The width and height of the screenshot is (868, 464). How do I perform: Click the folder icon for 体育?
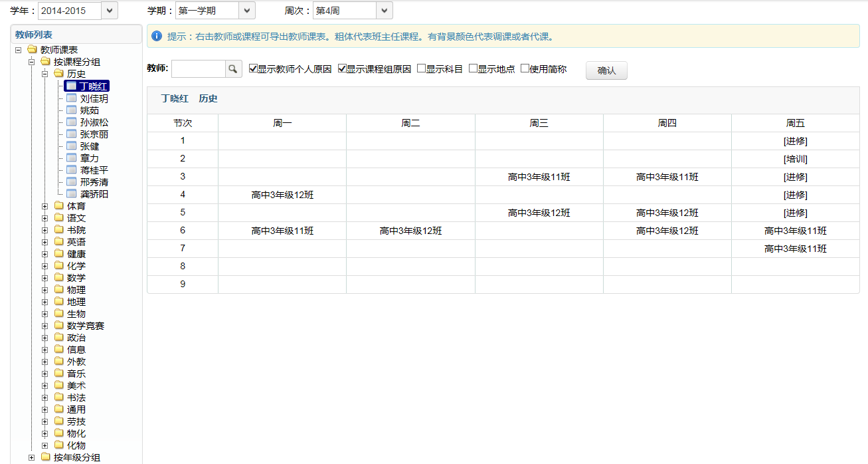click(x=59, y=206)
